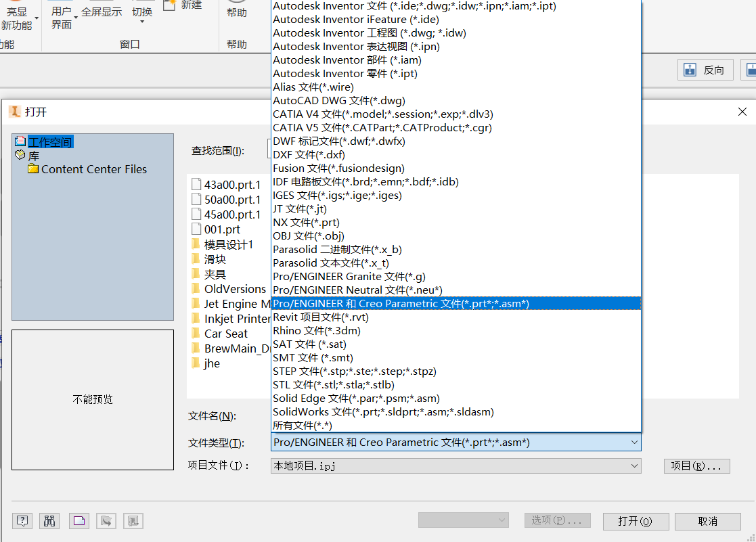Select Revit 项目文件(*.rvt) option
Screen dimensions: 756x542
tap(456, 317)
